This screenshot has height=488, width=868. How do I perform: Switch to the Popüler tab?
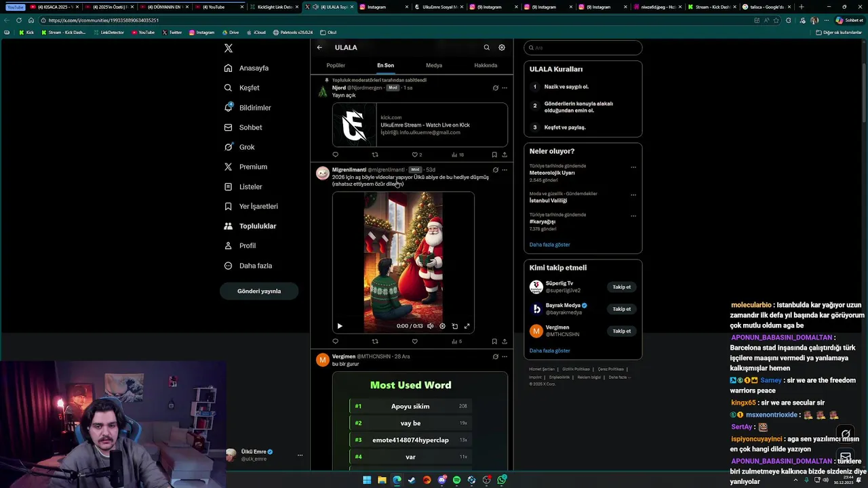(x=336, y=65)
